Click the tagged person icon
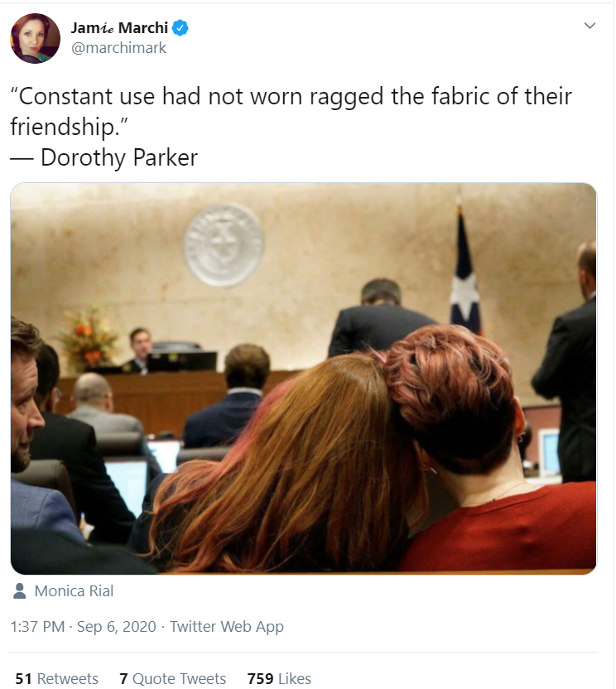Viewport: 616px width, 689px height. coord(19,591)
